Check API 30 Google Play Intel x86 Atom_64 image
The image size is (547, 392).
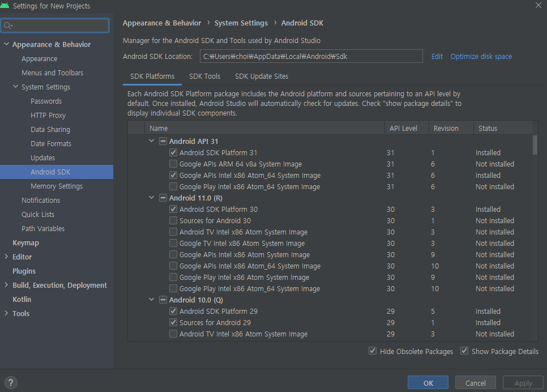point(173,288)
